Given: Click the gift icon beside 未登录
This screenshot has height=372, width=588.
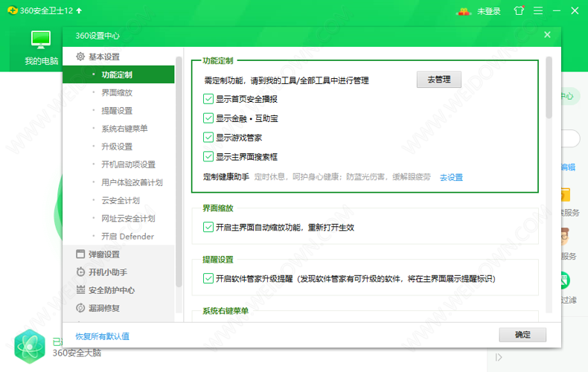Looking at the screenshot, I should point(464,11).
